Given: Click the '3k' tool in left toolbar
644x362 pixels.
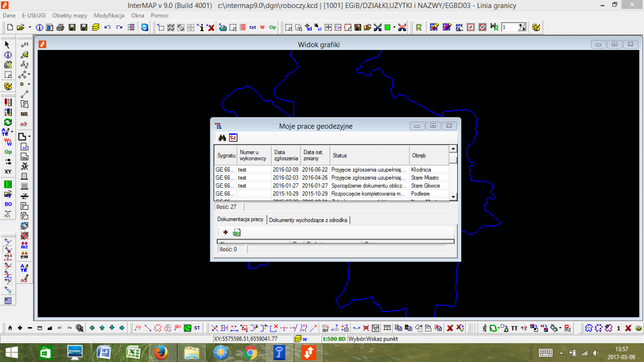Looking at the screenshot, I should click(x=24, y=167).
